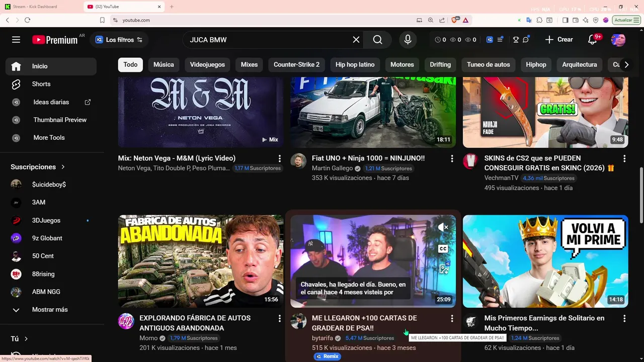644x362 pixels.
Task: Open the Fiat UNO + Ninja 1000 thumbnail
Action: pyautogui.click(x=373, y=112)
